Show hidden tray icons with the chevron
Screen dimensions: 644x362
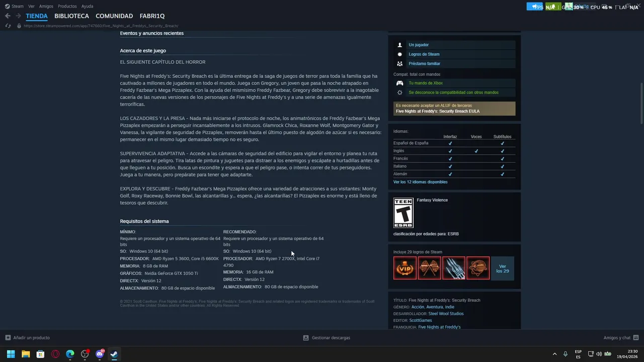[554, 354]
